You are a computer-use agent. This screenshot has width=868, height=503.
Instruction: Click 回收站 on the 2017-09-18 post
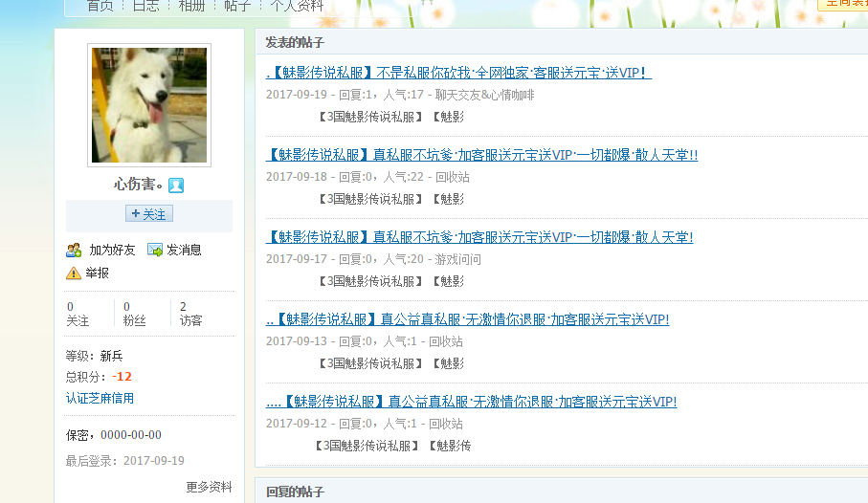click(453, 177)
